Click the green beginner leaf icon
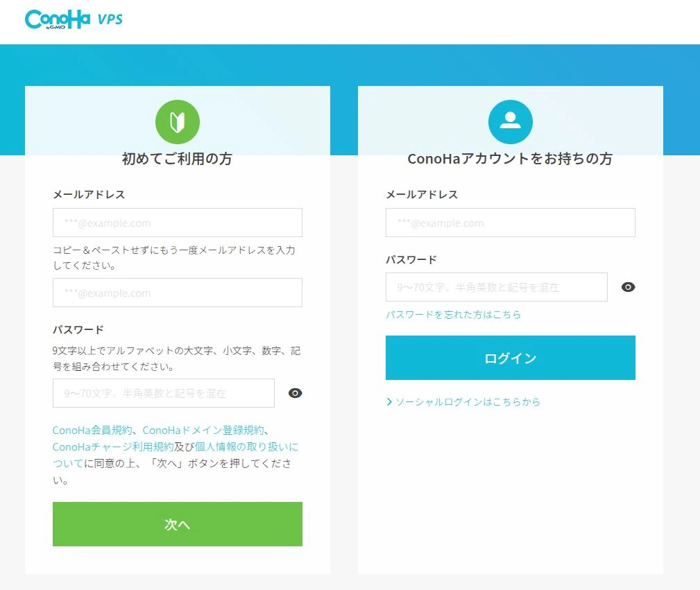 177,122
